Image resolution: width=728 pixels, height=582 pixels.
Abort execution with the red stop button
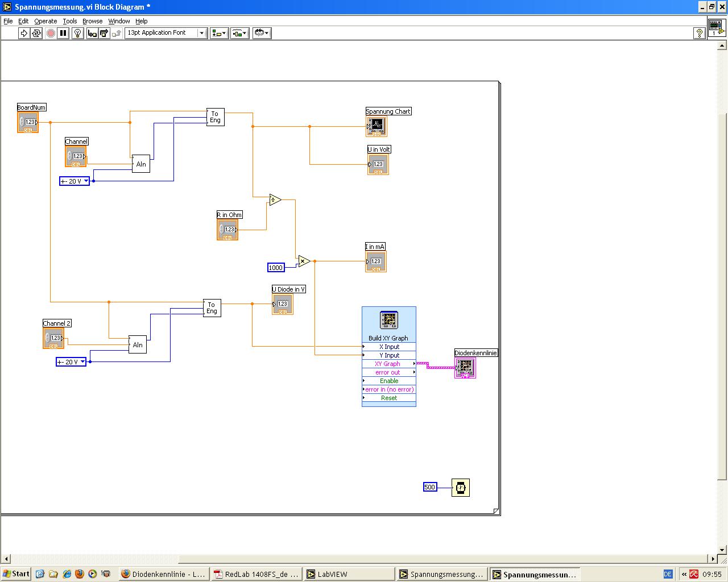point(51,33)
